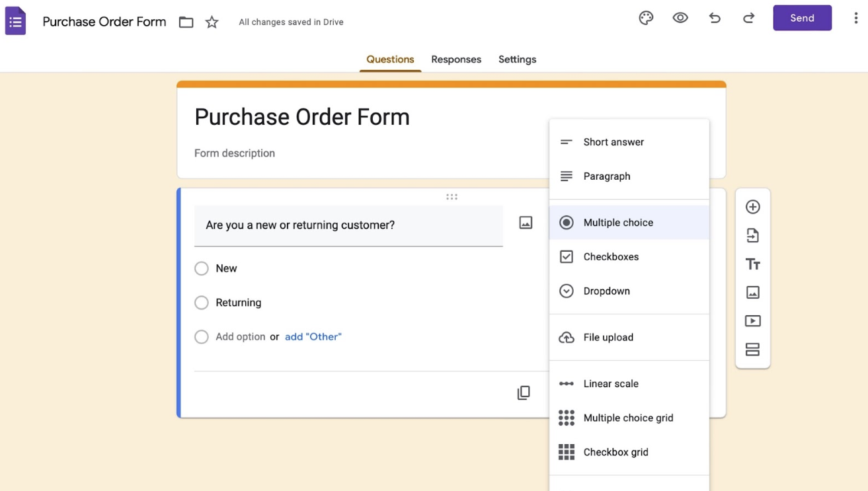Choose Checkboxes from the question type list
Screen dimensions: 868x491
(x=611, y=256)
